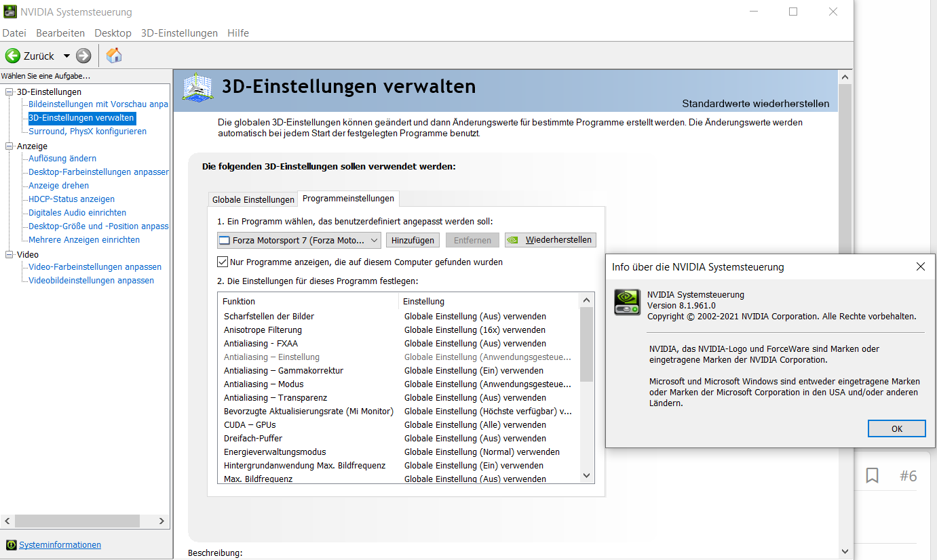The image size is (937, 560).
Task: Click main panel scroll-up arrow
Action: tap(845, 77)
